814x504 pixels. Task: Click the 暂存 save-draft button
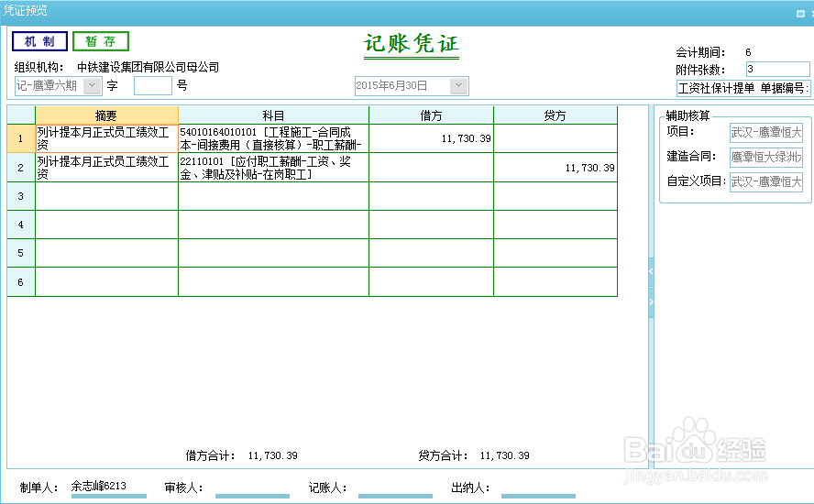click(101, 41)
